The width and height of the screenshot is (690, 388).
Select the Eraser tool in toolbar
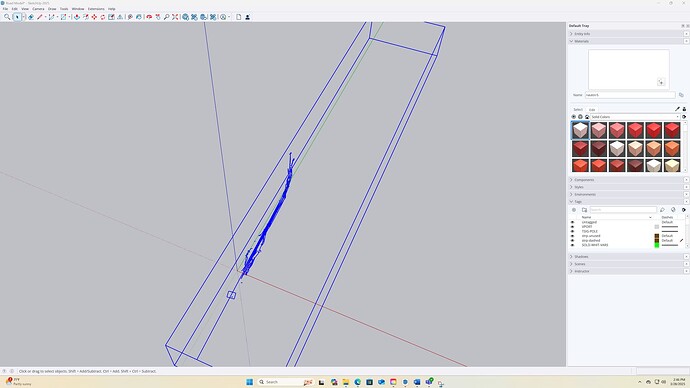[x=31, y=17]
